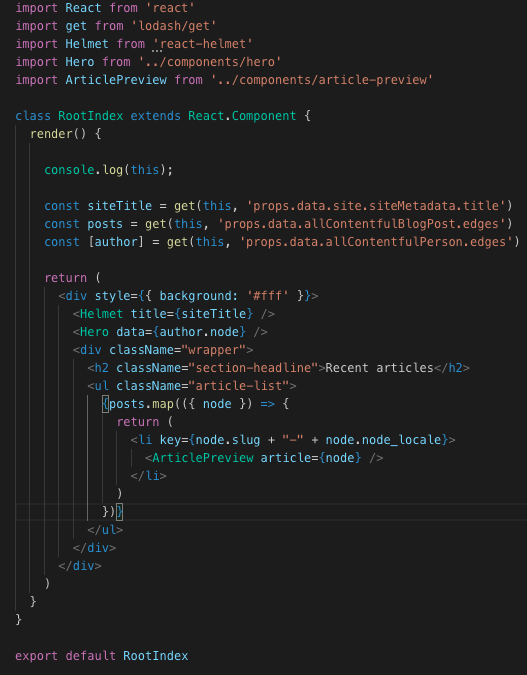Click the render() method name
Screen dimensions: 527x675
51,134
